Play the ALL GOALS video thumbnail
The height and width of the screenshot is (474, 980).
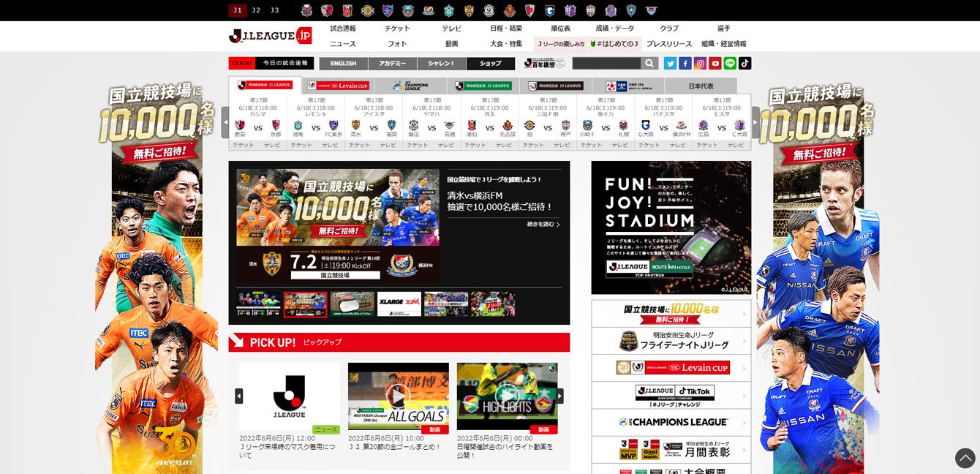pyautogui.click(x=398, y=396)
